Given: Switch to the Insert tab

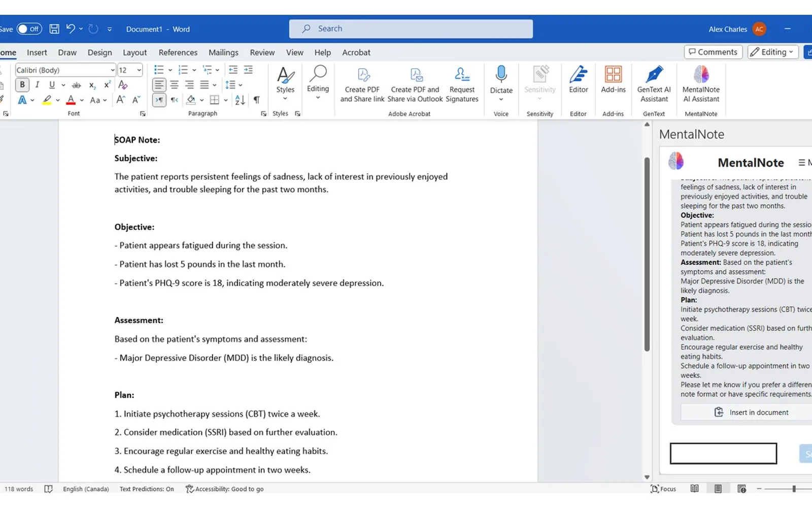Looking at the screenshot, I should tap(37, 52).
